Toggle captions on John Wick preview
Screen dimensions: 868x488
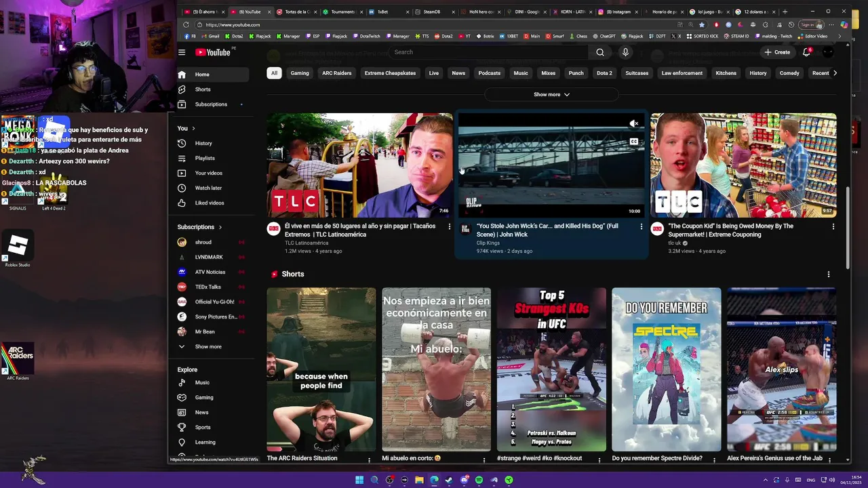(x=634, y=142)
